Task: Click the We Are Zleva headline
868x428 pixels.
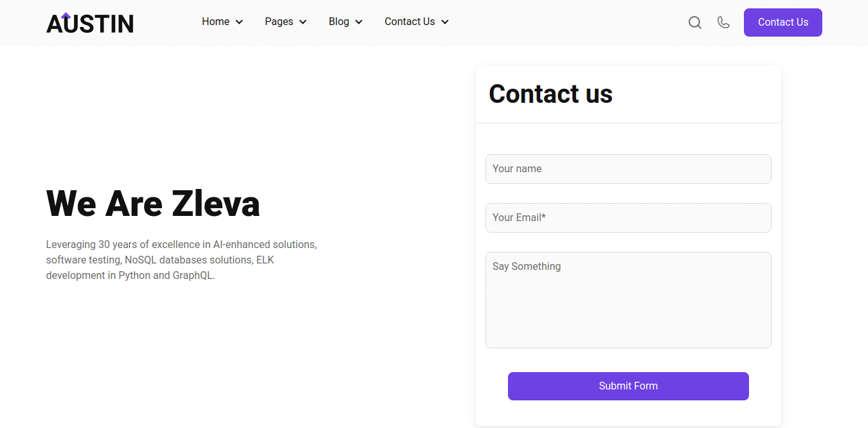Action: 153,203
